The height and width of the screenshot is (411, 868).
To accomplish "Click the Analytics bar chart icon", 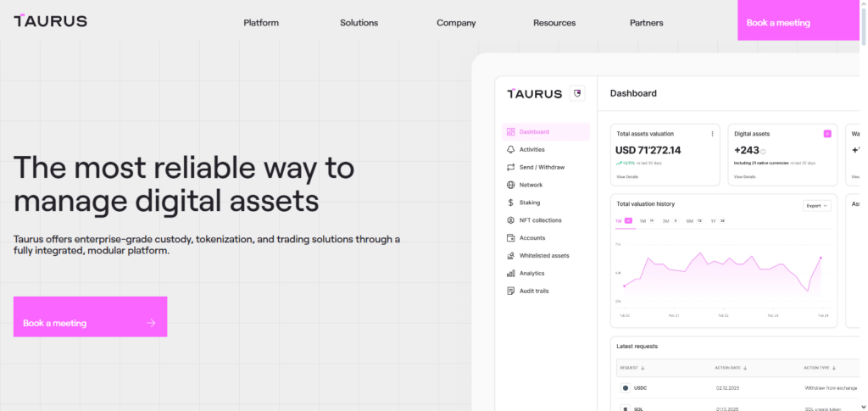I will [x=510, y=274].
